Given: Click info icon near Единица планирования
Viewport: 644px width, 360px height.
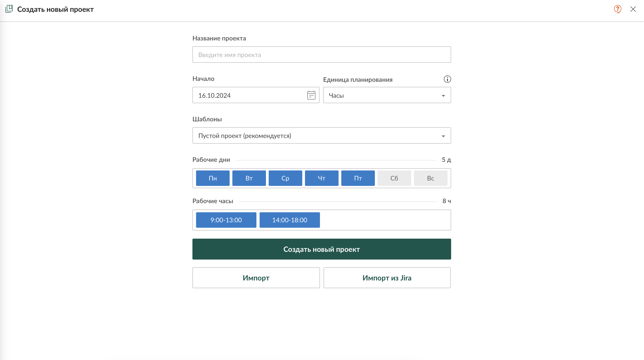Looking at the screenshot, I should coord(447,79).
